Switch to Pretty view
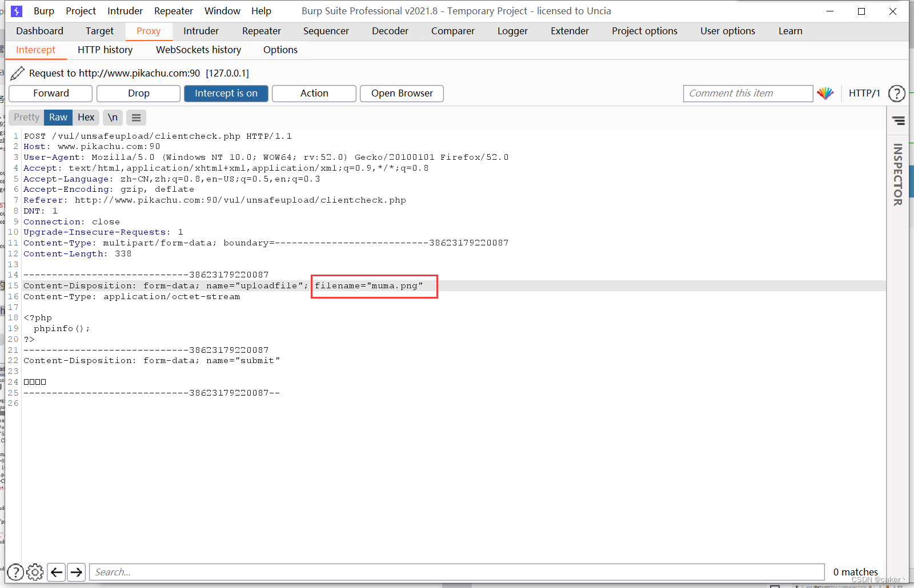This screenshot has width=914, height=588. coord(27,118)
